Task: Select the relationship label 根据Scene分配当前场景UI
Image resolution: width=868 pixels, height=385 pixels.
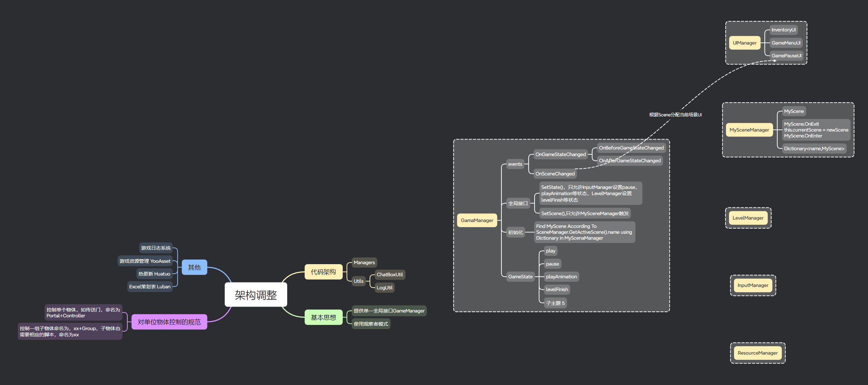Action: coord(675,115)
